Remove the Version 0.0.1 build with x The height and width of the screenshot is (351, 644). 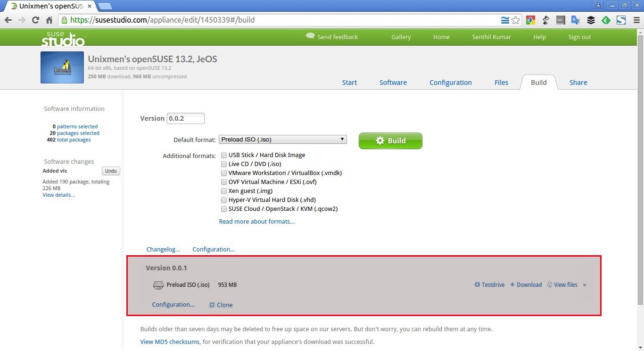(x=585, y=285)
